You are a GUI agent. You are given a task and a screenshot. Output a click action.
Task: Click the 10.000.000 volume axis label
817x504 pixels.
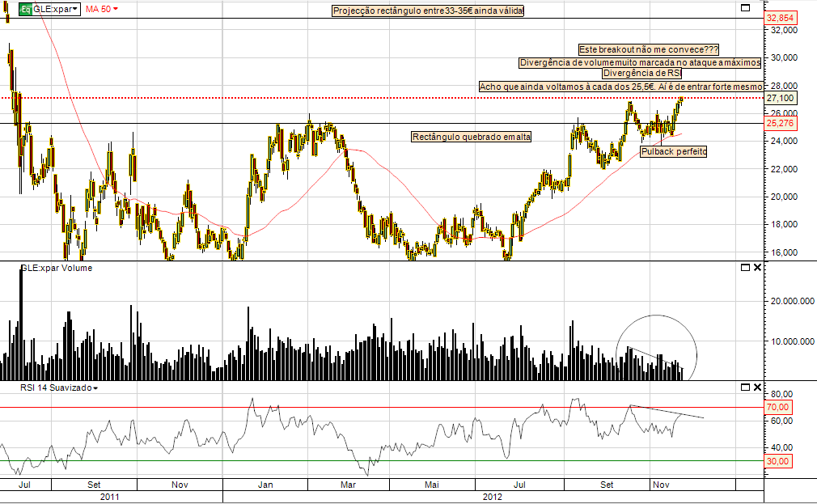[x=793, y=341]
